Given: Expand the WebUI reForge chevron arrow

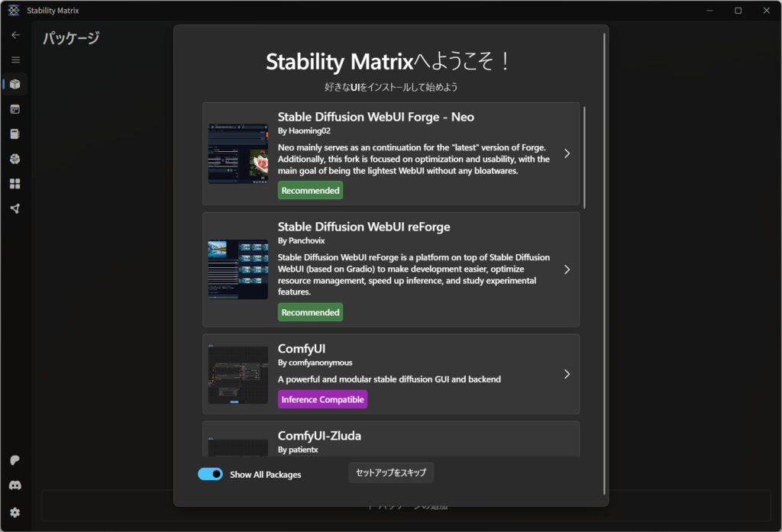Looking at the screenshot, I should (x=567, y=269).
